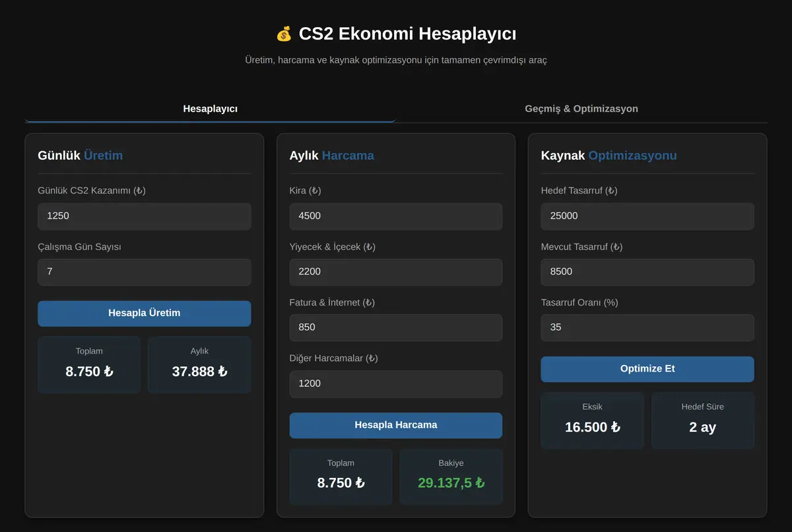Focus the Hedef Tasarruf input field
This screenshot has width=792, height=532.
[647, 216]
